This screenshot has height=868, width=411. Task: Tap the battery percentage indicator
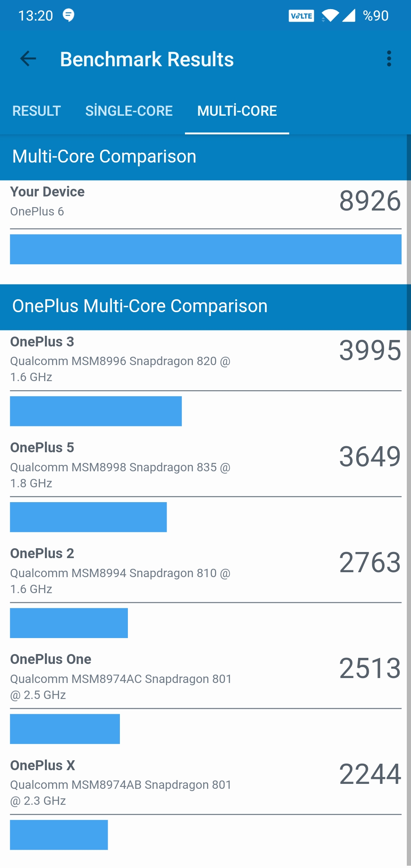pos(376,16)
